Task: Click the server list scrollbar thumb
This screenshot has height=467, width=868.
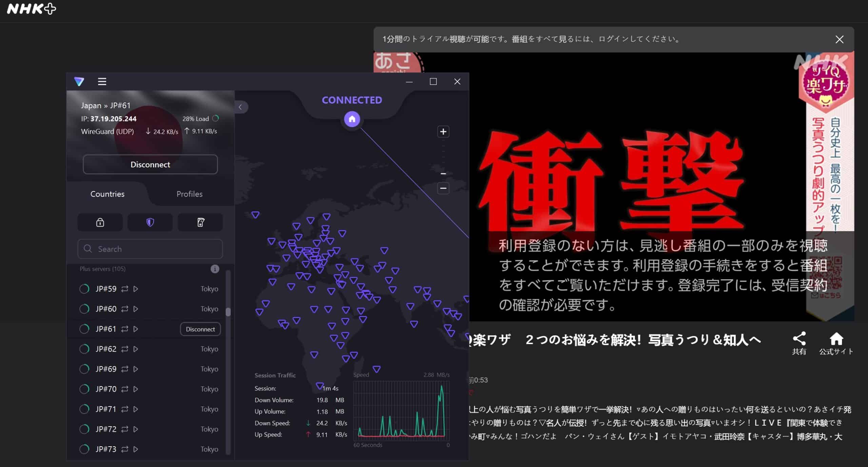Action: [x=228, y=312]
